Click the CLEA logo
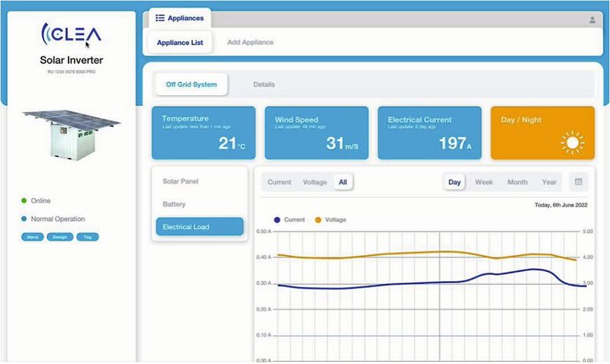610x364 pixels. coord(71,34)
